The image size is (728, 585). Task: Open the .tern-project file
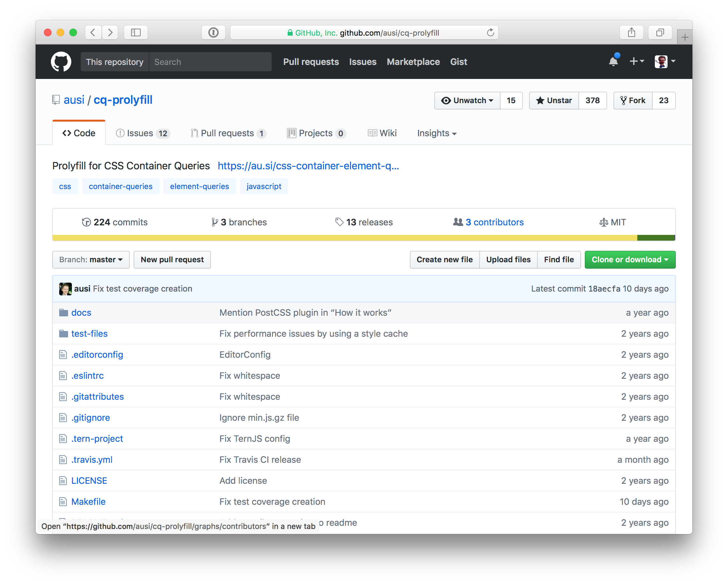(x=97, y=438)
